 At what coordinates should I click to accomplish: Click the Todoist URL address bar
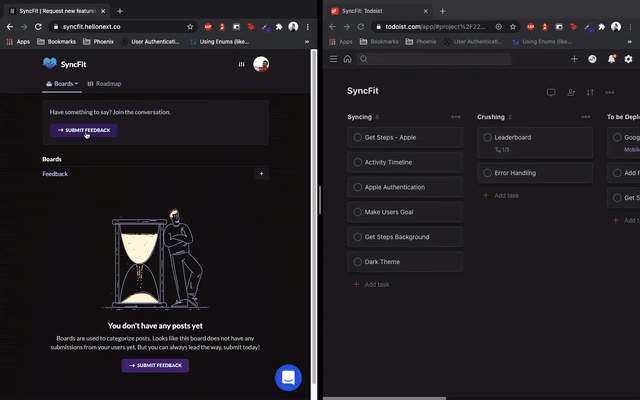click(445, 27)
